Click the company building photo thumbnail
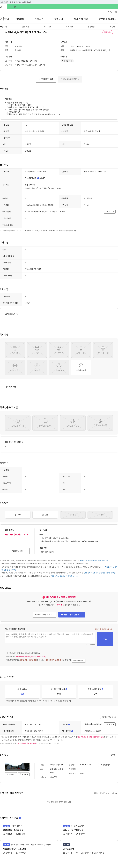 click(17, 767)
